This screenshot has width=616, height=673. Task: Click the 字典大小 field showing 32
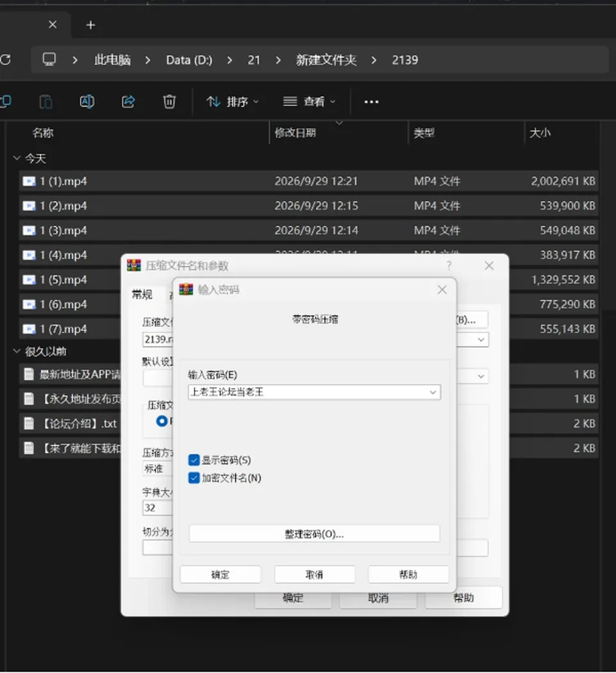(157, 508)
